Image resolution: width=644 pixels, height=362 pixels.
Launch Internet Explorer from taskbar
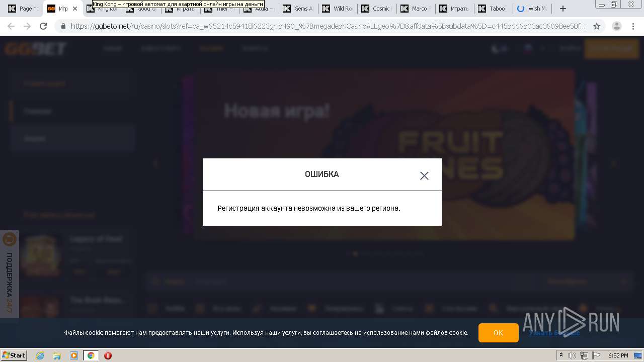(40, 355)
